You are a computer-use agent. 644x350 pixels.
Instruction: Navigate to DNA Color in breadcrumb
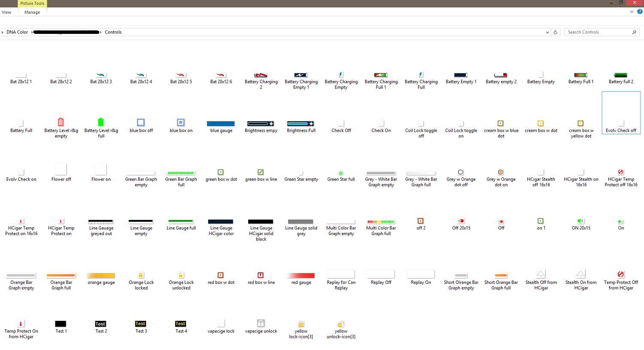pyautogui.click(x=17, y=32)
